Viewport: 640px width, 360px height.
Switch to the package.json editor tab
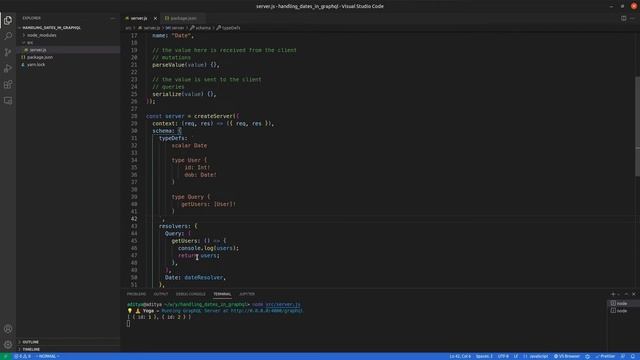point(182,18)
